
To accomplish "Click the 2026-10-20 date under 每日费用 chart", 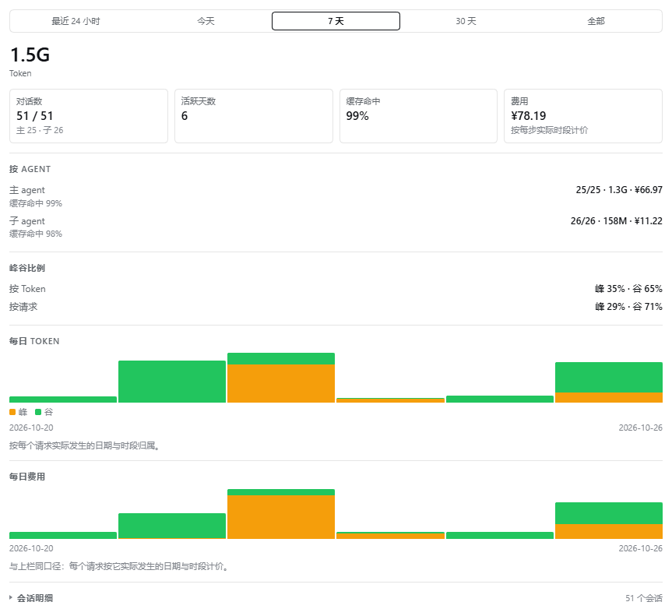I will coord(31,549).
